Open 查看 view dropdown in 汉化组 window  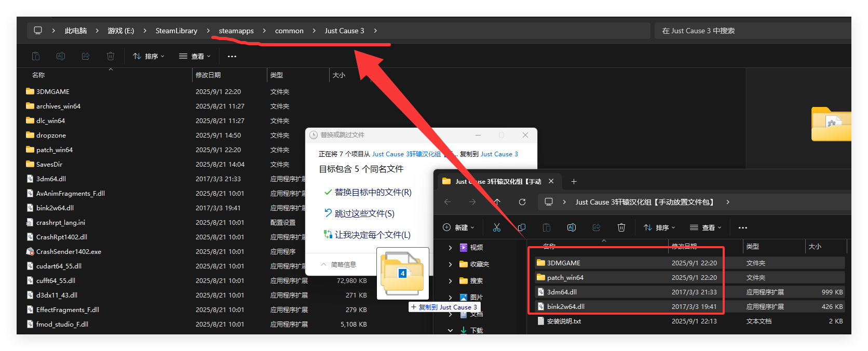pyautogui.click(x=706, y=227)
